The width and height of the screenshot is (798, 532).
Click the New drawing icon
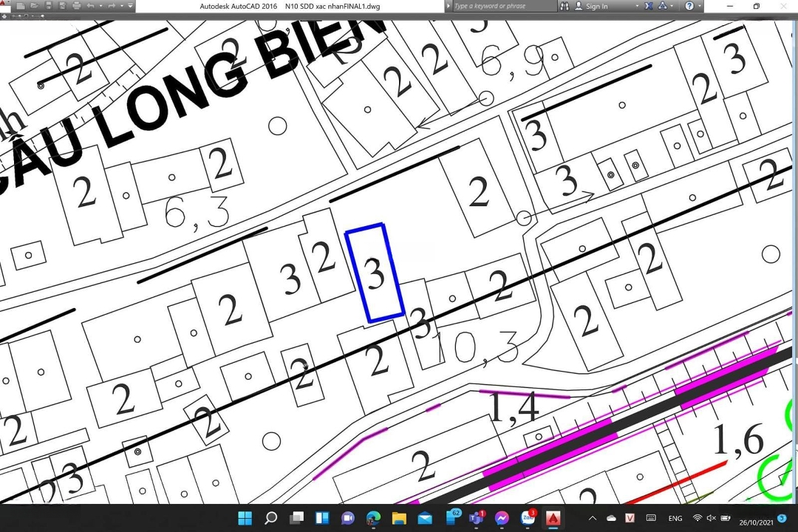point(21,6)
